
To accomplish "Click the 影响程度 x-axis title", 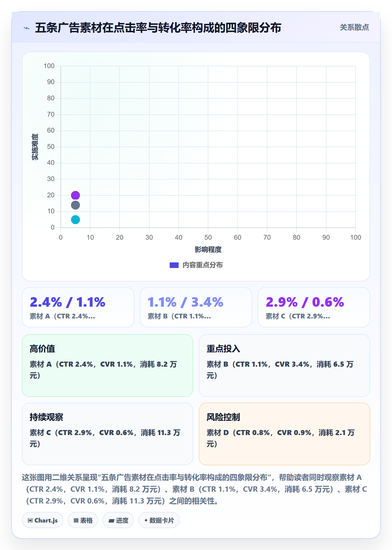I will point(208,249).
